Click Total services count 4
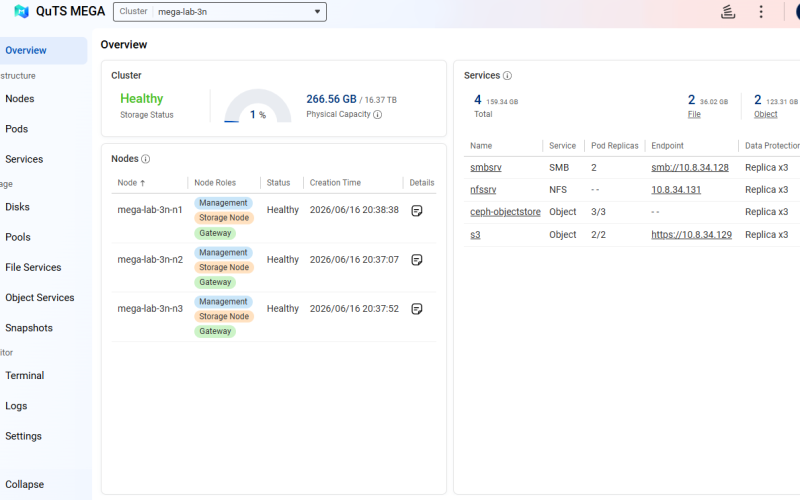Image resolution: width=800 pixels, height=500 pixels. pos(478,99)
